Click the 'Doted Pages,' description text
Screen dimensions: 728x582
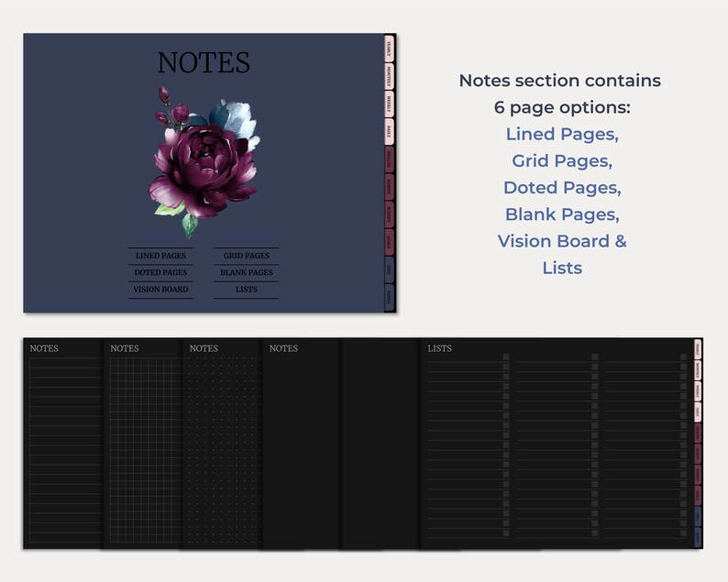click(562, 188)
